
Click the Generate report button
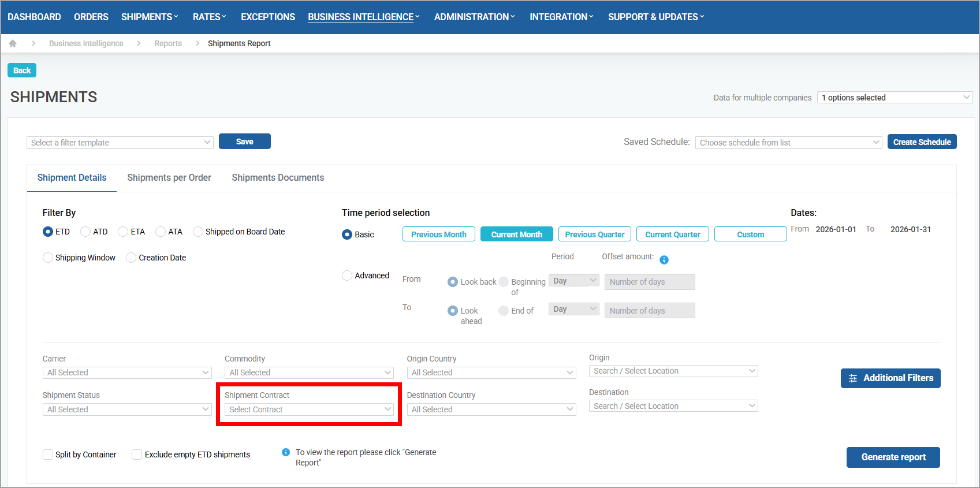[893, 457]
